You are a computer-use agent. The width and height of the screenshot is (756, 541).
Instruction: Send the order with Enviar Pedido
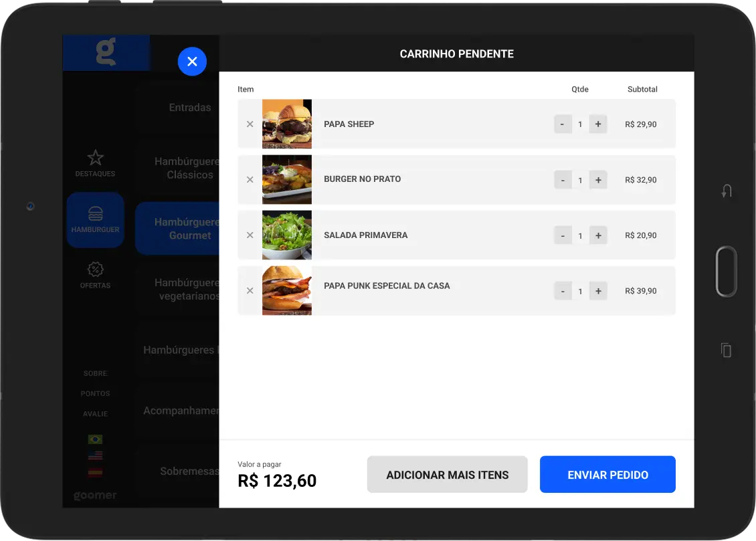click(x=607, y=475)
